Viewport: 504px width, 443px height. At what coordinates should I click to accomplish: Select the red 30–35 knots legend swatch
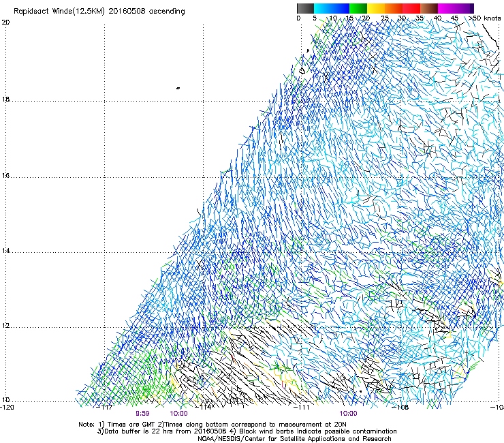tap(411, 8)
